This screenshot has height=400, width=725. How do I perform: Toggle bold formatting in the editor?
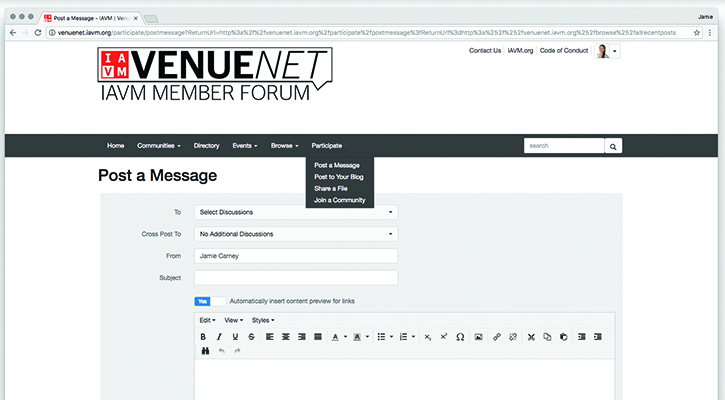click(x=203, y=337)
